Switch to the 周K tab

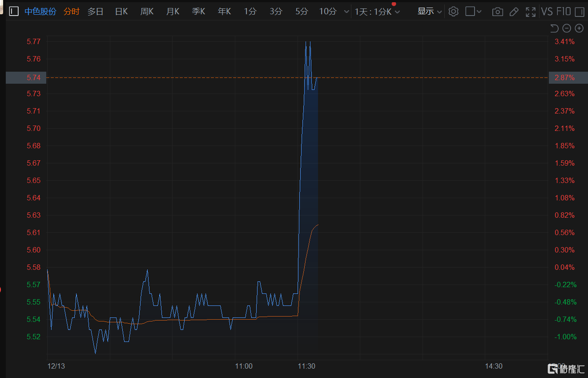(x=147, y=12)
